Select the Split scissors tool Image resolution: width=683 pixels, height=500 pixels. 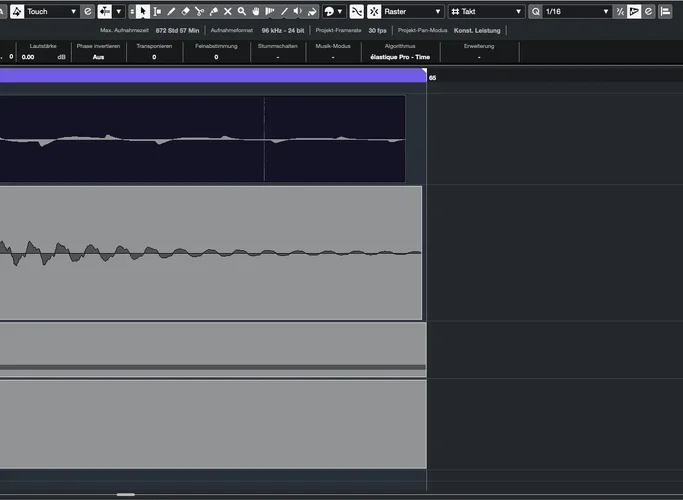[x=199, y=11]
